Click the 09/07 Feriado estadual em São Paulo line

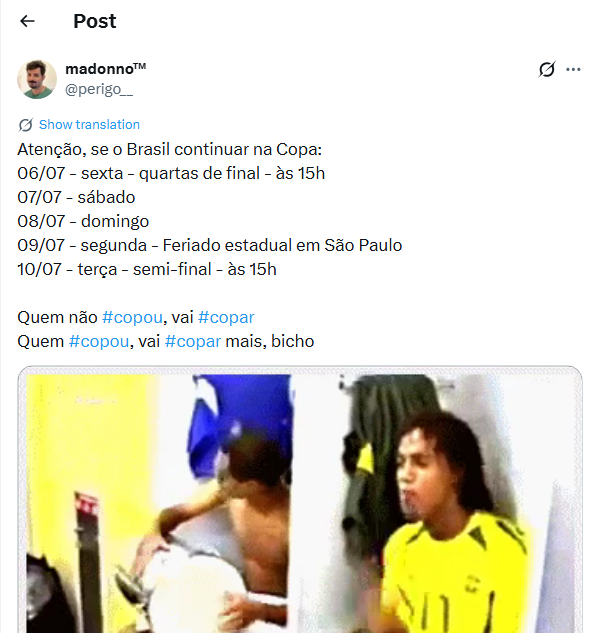(210, 245)
